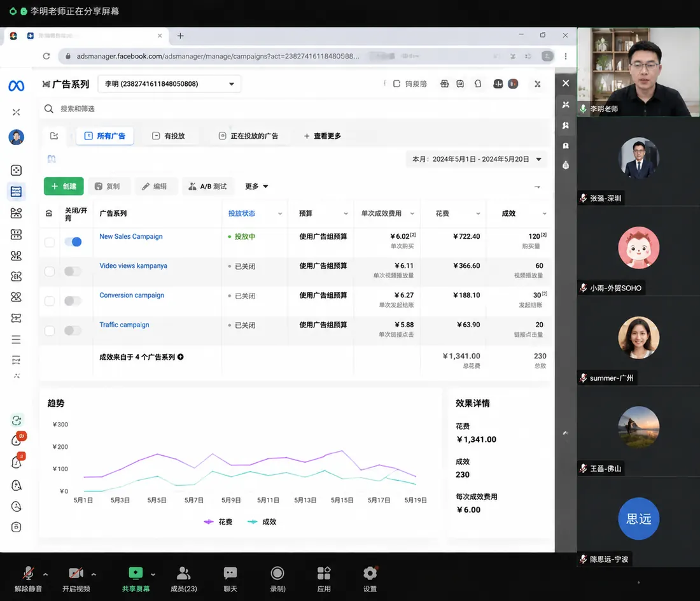Image resolution: width=700 pixels, height=601 pixels.
Task: Switch to the 有投放 tab
Action: coord(168,136)
